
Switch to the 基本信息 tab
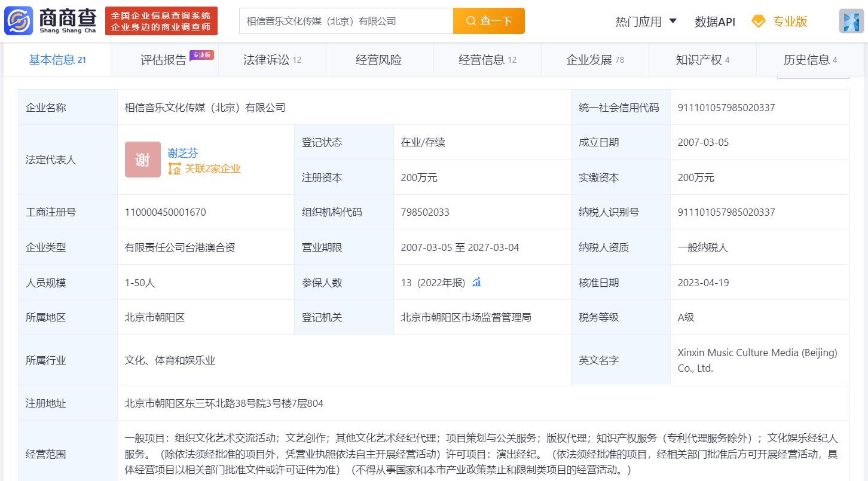click(x=57, y=60)
